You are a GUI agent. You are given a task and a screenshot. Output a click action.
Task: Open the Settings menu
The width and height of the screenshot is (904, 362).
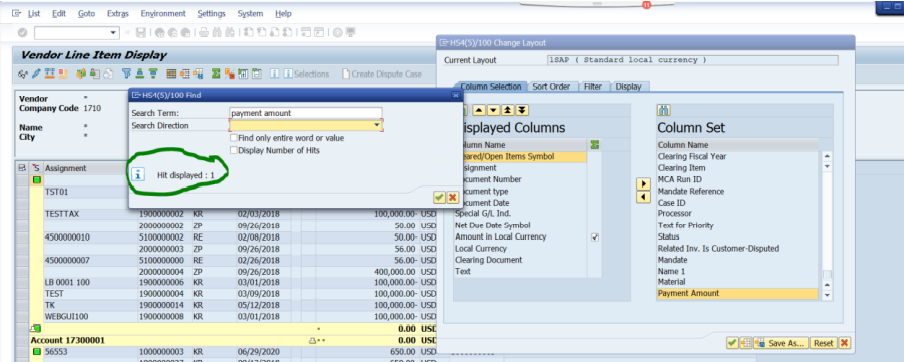point(212,13)
